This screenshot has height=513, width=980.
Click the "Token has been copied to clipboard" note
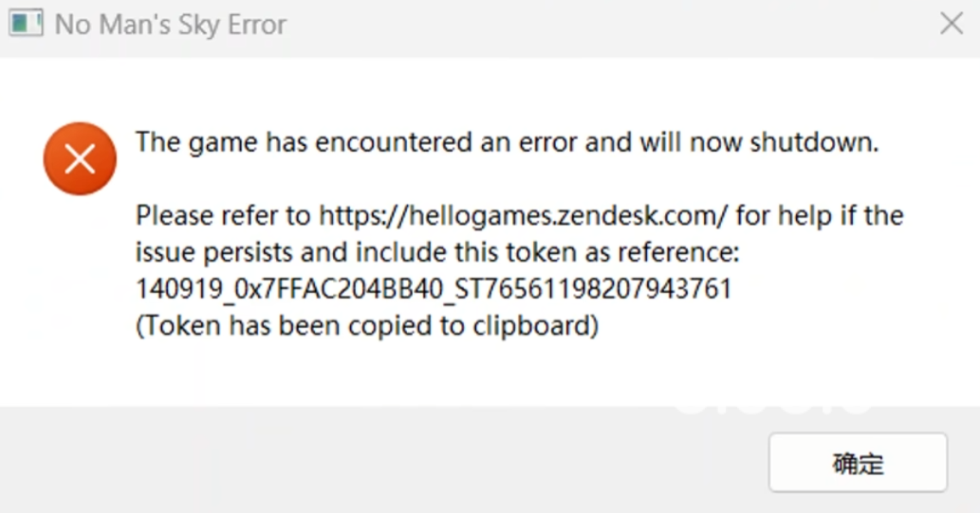point(367,325)
